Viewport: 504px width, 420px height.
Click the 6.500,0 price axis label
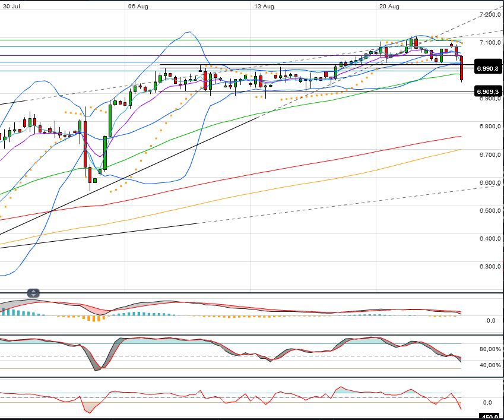pos(490,211)
